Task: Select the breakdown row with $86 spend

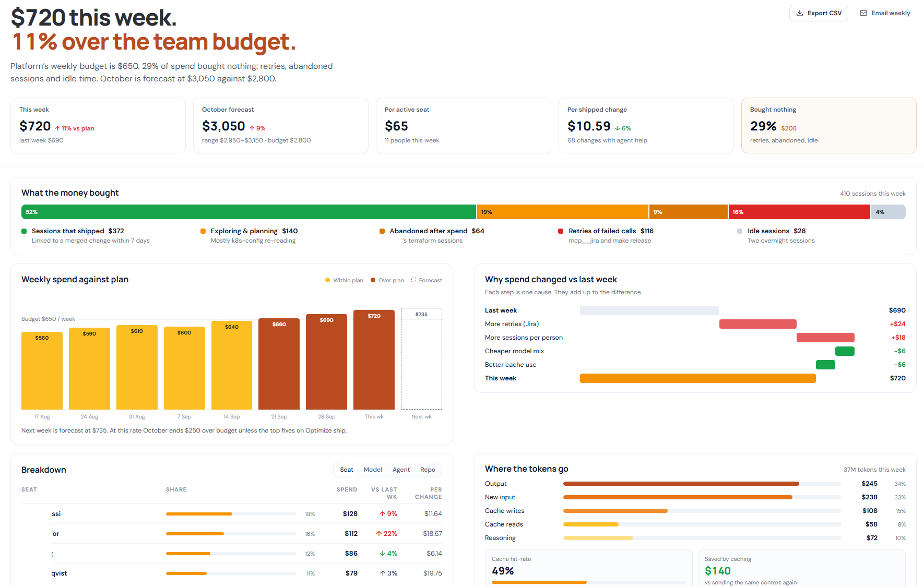Action: [232, 554]
